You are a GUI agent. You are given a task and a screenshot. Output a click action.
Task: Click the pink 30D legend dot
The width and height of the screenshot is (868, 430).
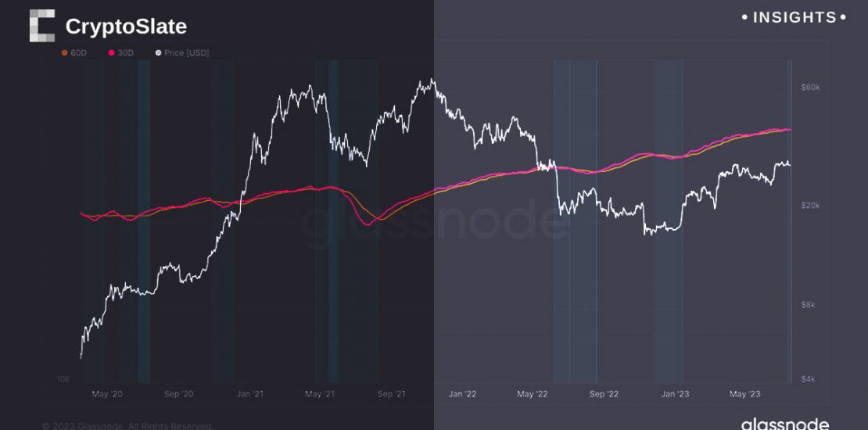[112, 53]
